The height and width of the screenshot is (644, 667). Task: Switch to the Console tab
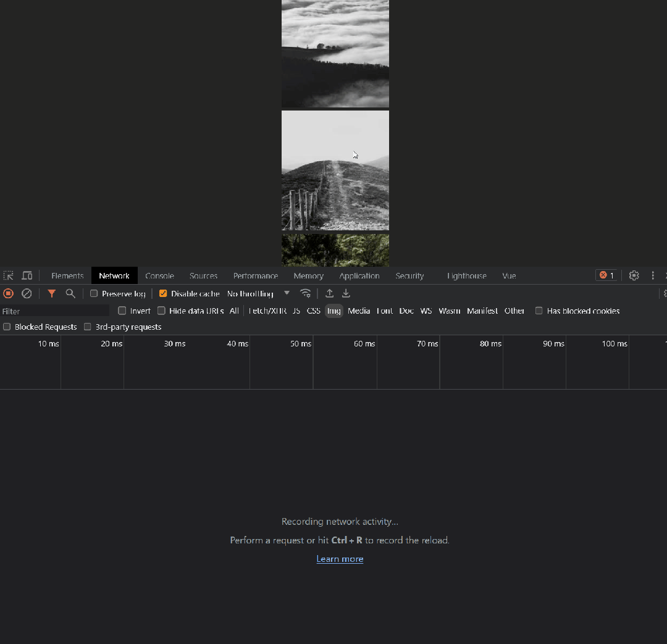159,275
